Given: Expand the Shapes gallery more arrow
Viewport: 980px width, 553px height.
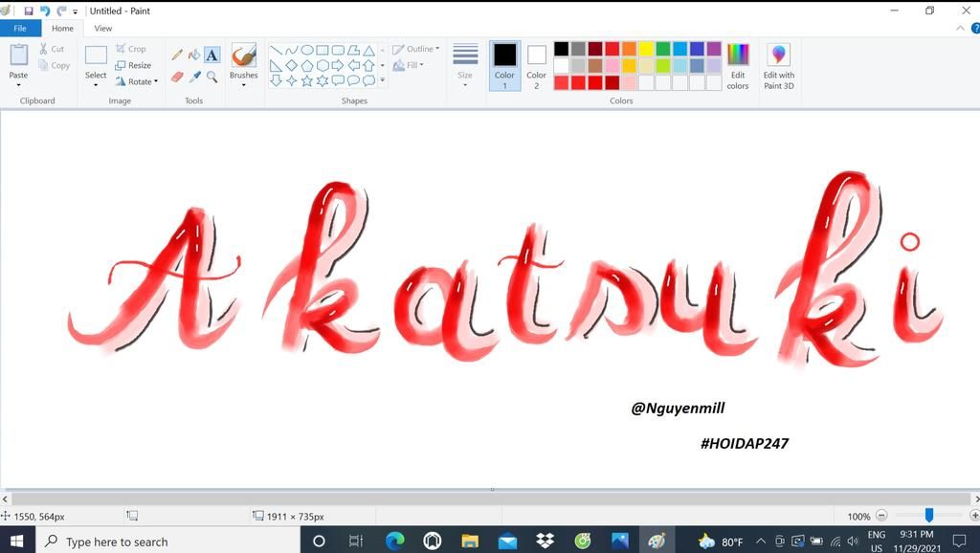Looking at the screenshot, I should tap(383, 80).
